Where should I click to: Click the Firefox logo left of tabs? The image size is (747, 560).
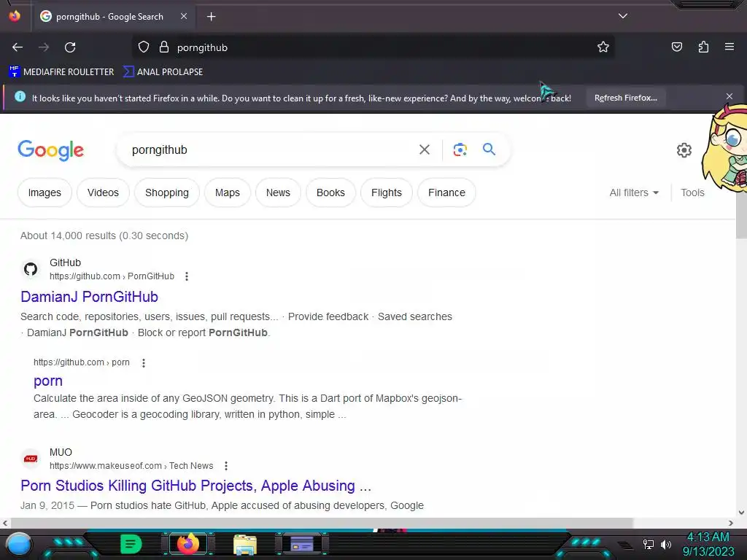[15, 16]
